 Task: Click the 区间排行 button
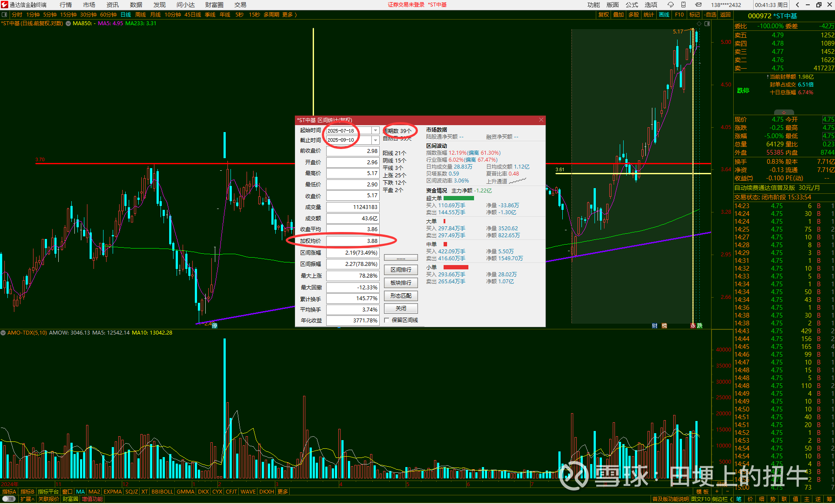(401, 270)
